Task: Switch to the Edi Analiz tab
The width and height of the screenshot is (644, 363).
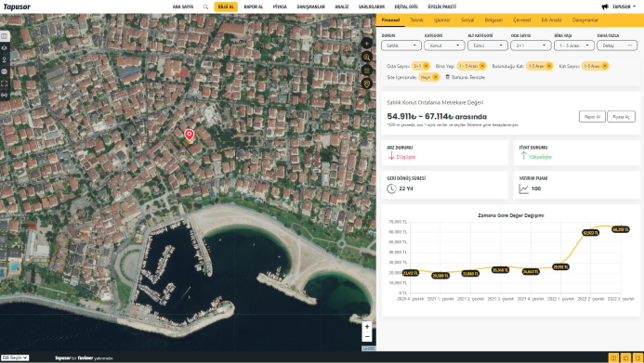Action: click(551, 20)
